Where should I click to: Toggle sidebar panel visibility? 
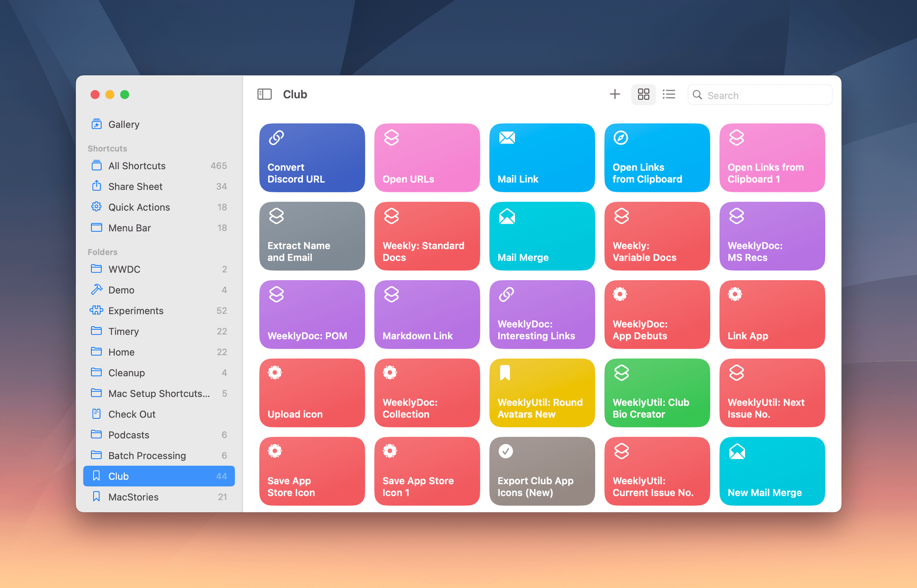[x=266, y=94]
